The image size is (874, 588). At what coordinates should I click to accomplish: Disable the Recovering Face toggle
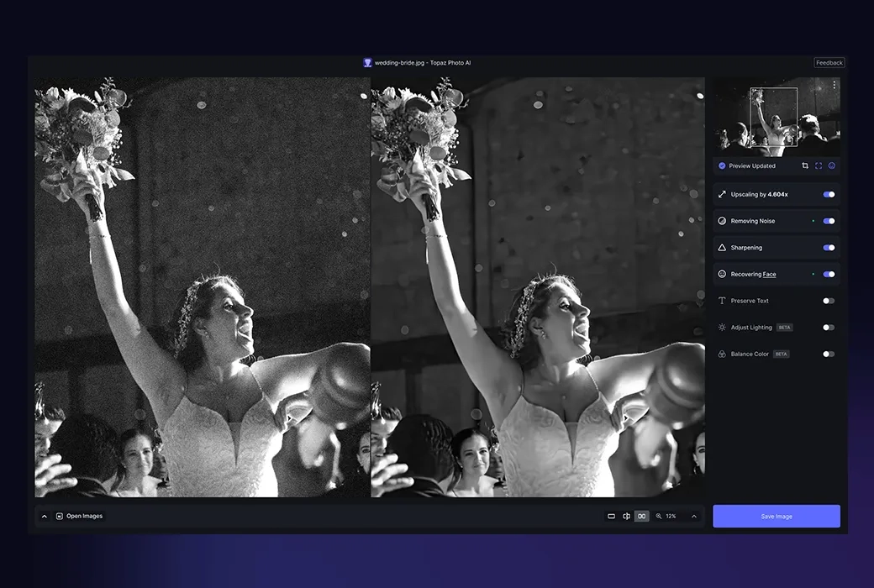(x=829, y=274)
